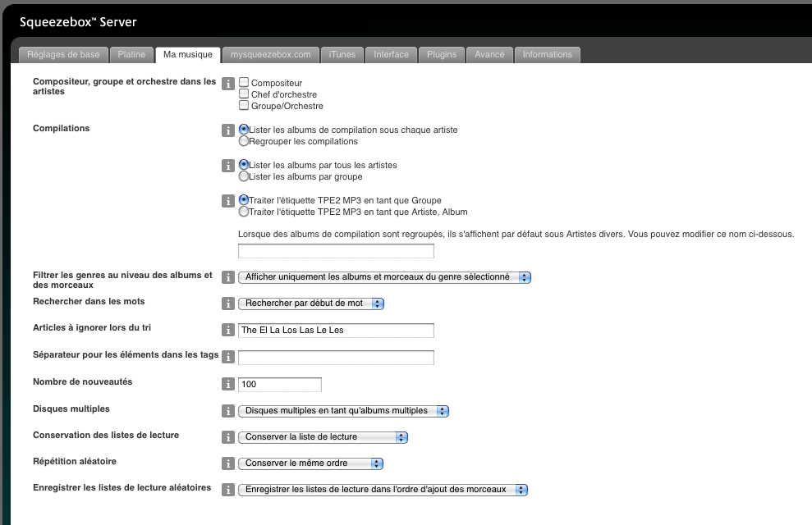Choose 'Lister les albums par groupe'

pos(244,176)
